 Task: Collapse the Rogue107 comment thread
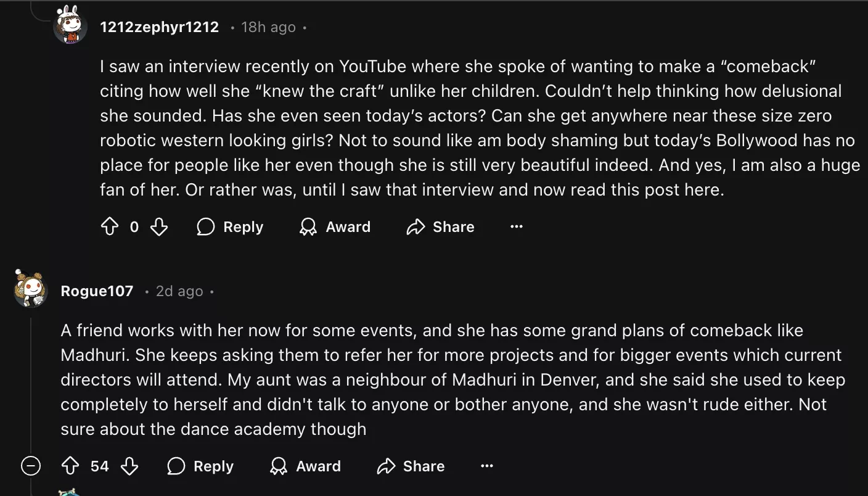pyautogui.click(x=31, y=466)
